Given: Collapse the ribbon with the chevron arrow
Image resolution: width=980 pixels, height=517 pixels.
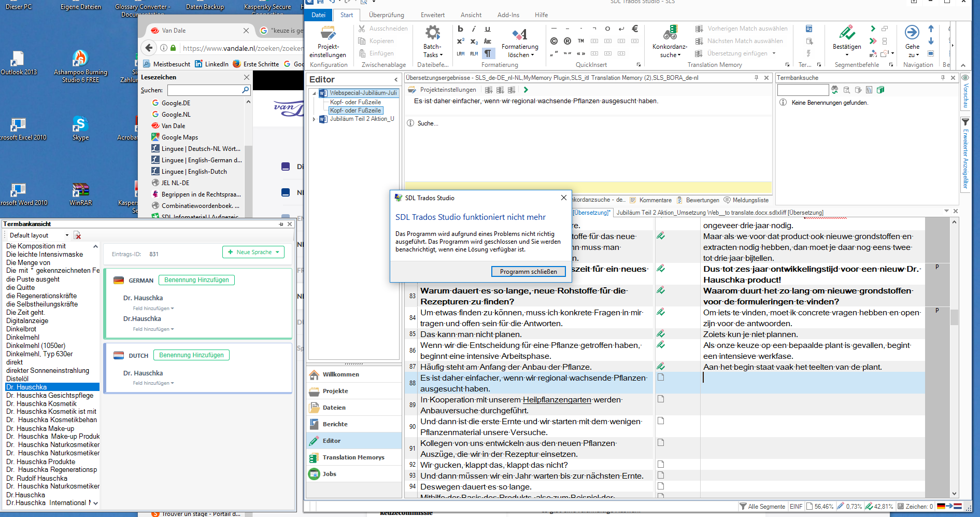Looking at the screenshot, I should [963, 65].
